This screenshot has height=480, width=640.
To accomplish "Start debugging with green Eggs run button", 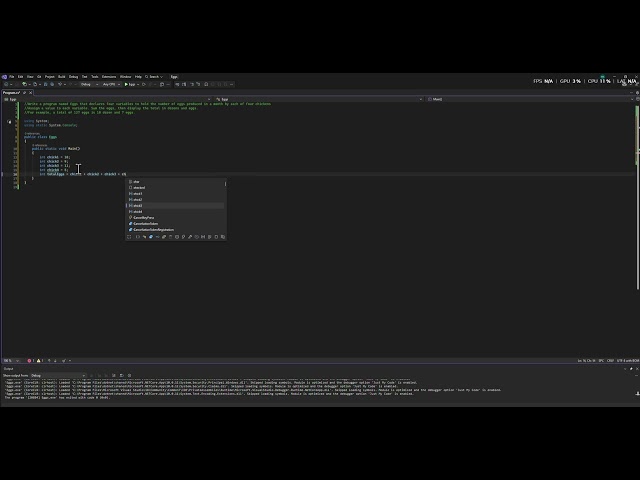I will tap(130, 84).
